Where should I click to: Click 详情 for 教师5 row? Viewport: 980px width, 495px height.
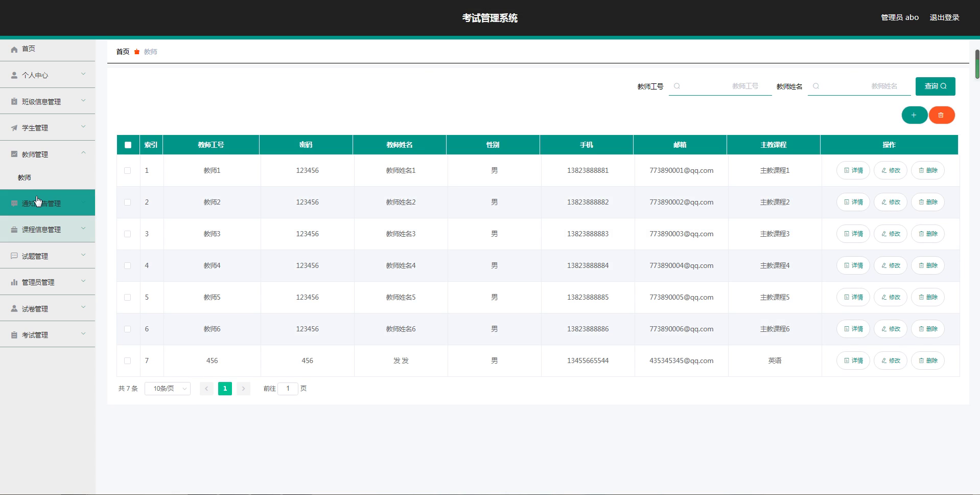(x=853, y=297)
